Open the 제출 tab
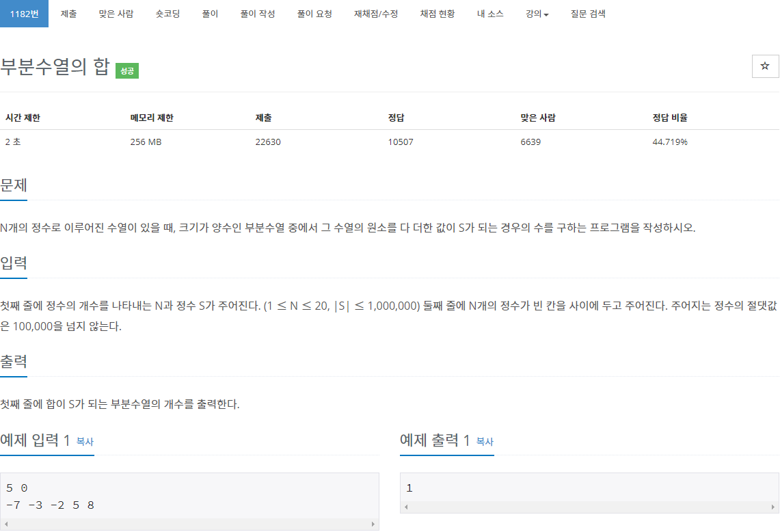 click(x=68, y=14)
